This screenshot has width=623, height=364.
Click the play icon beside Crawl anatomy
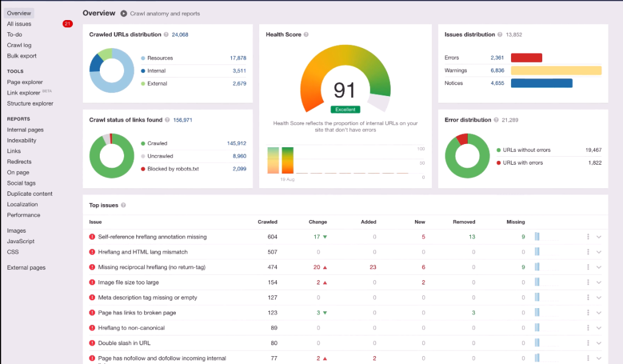[x=124, y=13]
